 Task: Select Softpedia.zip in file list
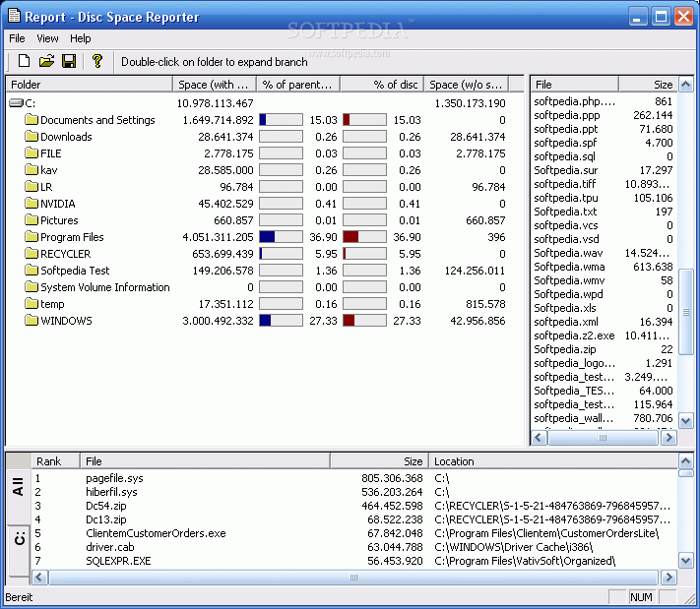click(565, 349)
